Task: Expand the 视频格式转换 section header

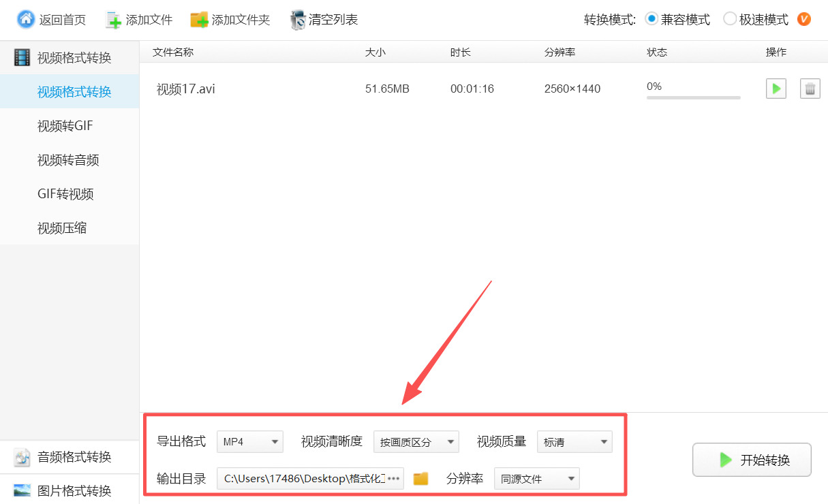Action: 70,58
